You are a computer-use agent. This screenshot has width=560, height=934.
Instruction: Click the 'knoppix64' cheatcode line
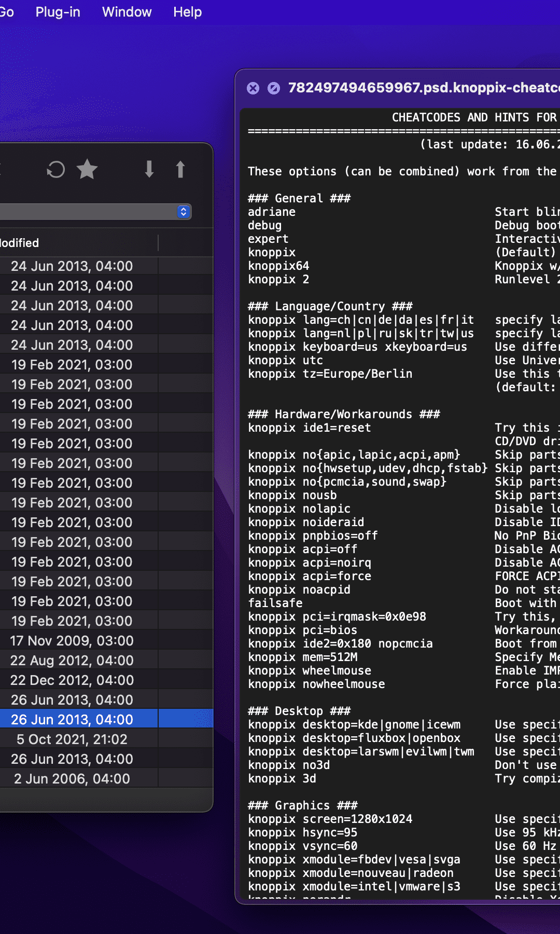point(278,266)
